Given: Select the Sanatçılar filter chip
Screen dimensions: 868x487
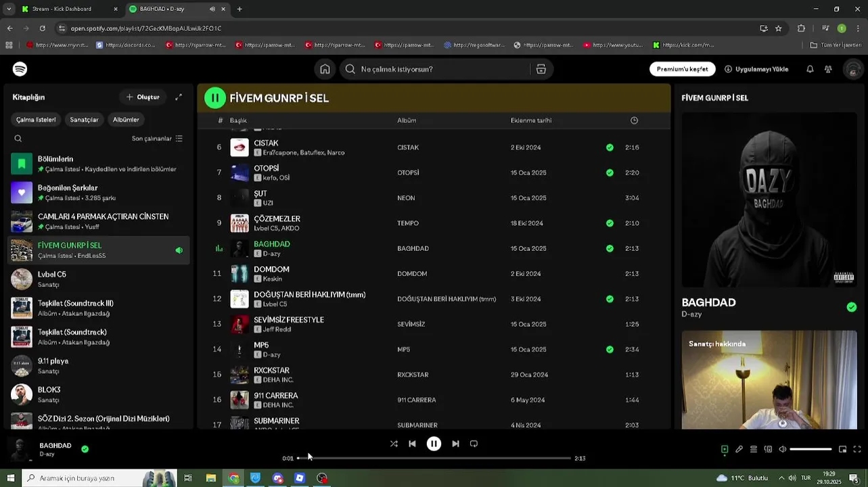Looking at the screenshot, I should click(x=84, y=120).
